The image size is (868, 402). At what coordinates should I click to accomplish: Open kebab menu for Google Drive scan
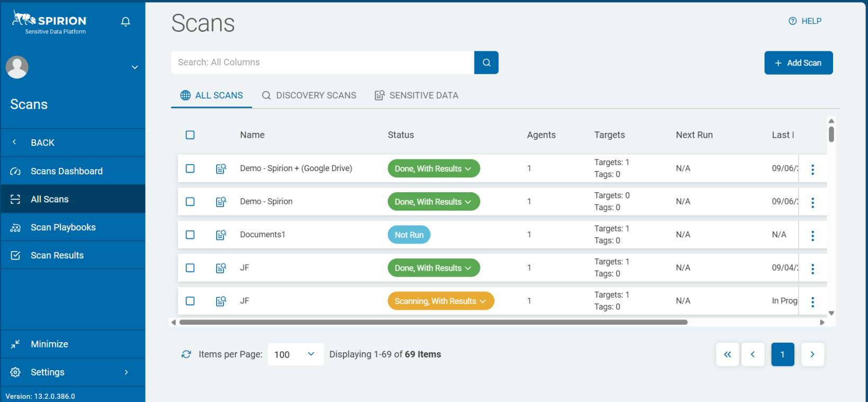(812, 169)
